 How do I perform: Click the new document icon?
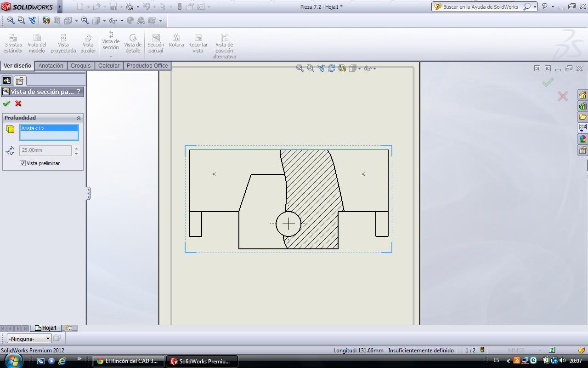click(80, 6)
